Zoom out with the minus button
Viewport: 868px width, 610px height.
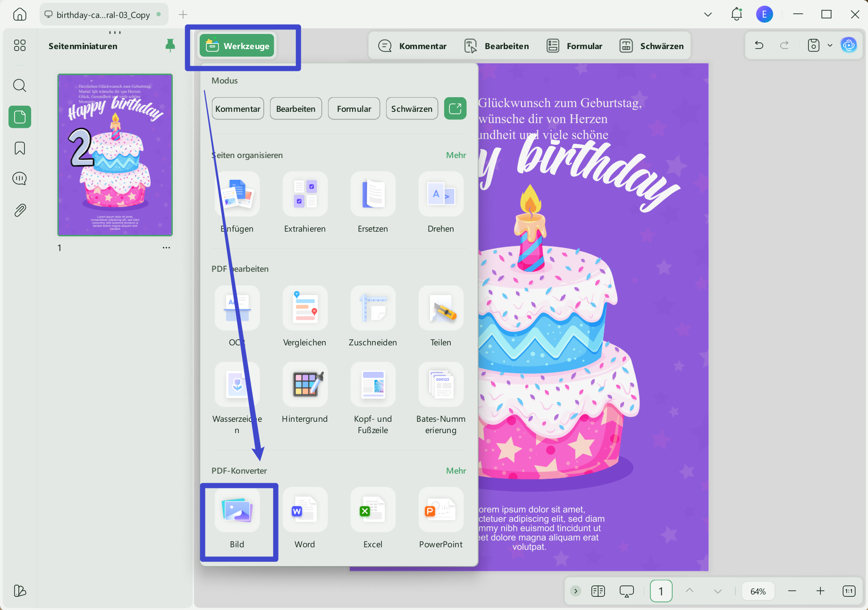792,591
